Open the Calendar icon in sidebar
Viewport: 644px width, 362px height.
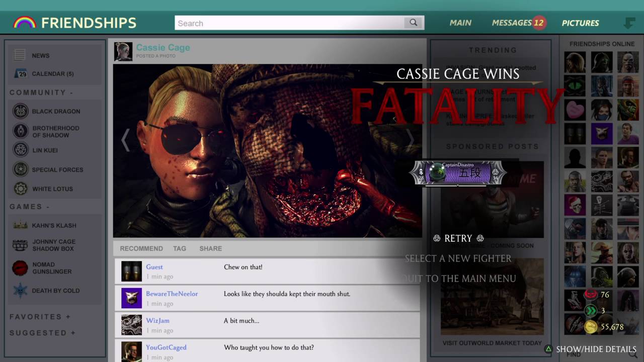click(x=20, y=73)
